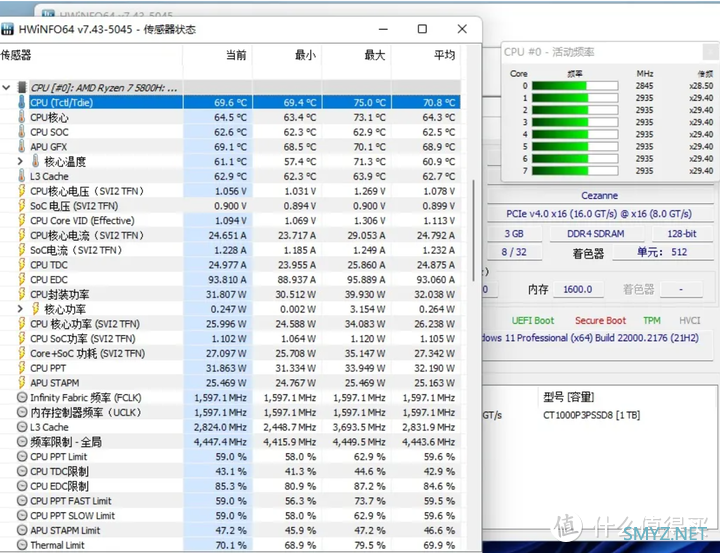Click the lightning icon beside CPU PPT
Screen dimensions: 720x553
pos(22,368)
